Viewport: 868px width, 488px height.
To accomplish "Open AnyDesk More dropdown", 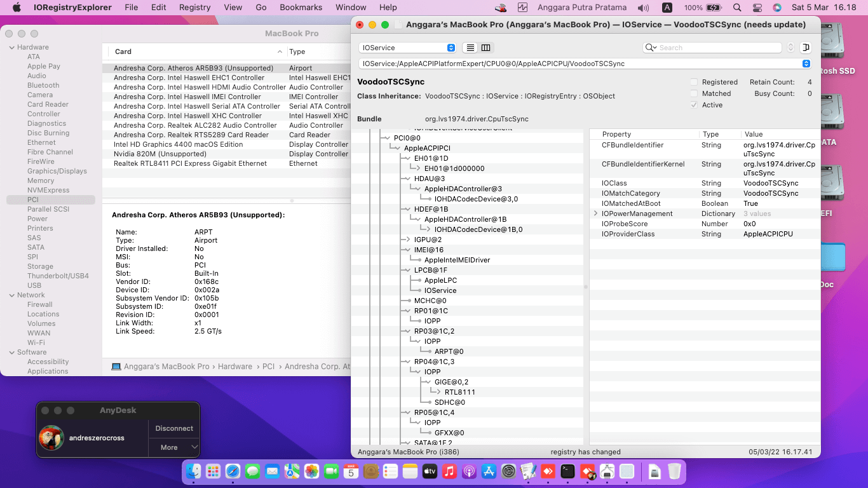I will (x=174, y=447).
